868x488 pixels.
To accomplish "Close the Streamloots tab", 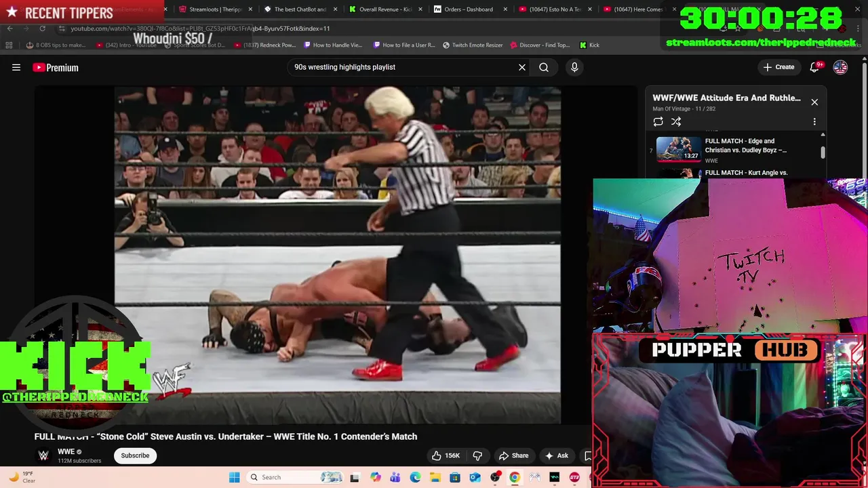I will [x=250, y=9].
